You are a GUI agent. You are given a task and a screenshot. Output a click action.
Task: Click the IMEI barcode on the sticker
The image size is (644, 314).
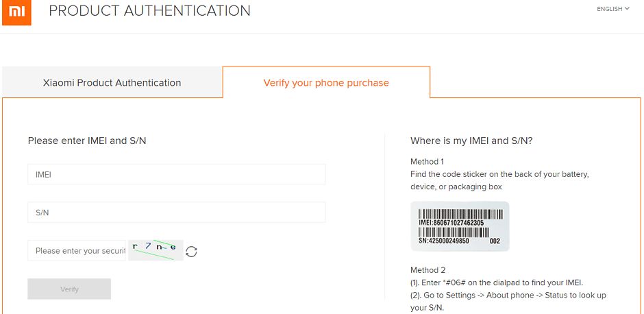pyautogui.click(x=451, y=213)
